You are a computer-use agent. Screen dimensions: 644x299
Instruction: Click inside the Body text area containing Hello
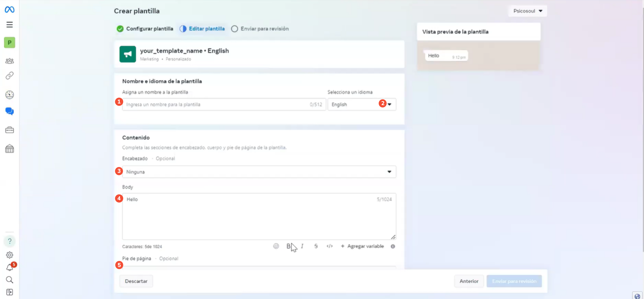pos(259,216)
